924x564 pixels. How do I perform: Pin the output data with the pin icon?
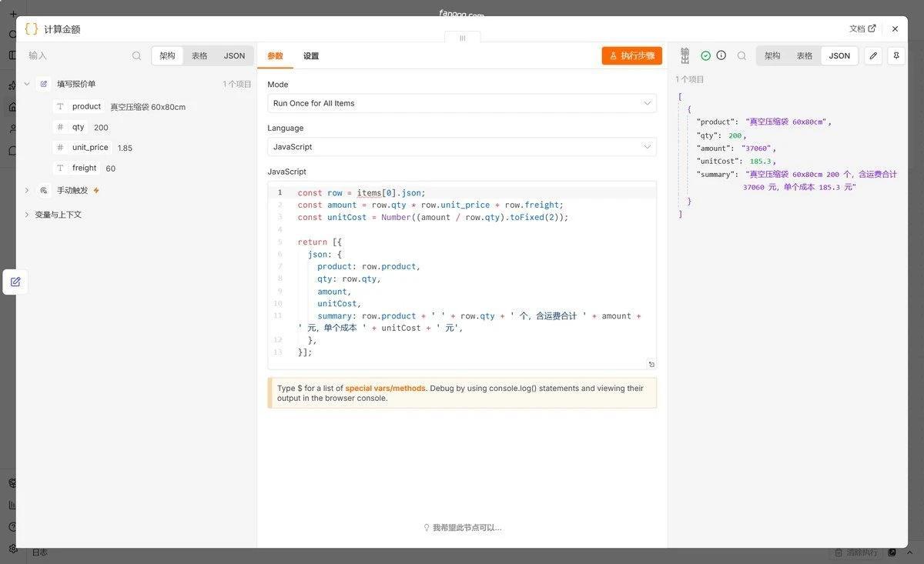pyautogui.click(x=896, y=55)
